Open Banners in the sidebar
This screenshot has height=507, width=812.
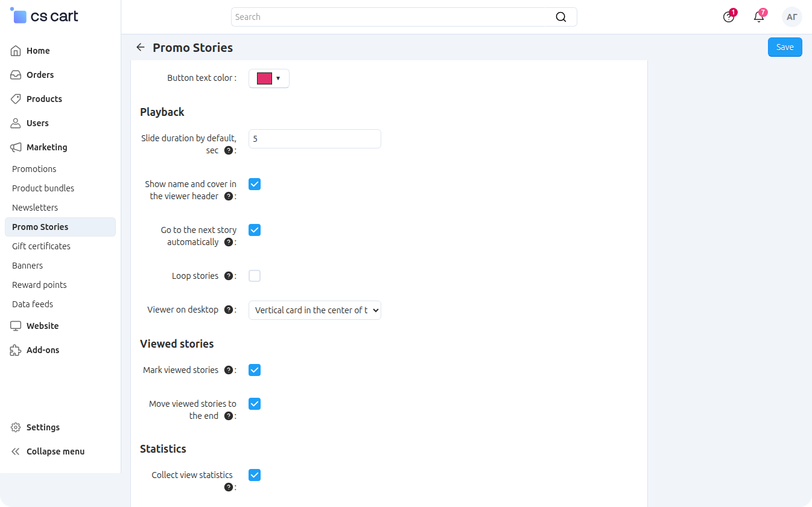(x=28, y=266)
